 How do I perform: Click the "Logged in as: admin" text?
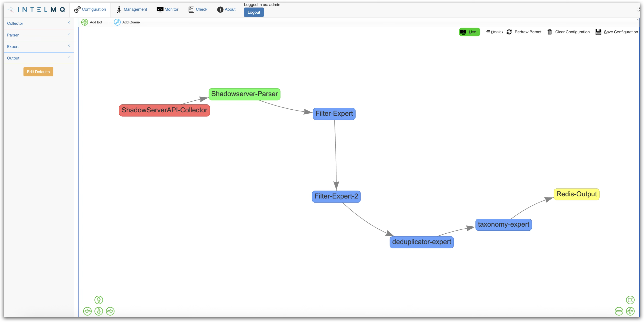(262, 4)
